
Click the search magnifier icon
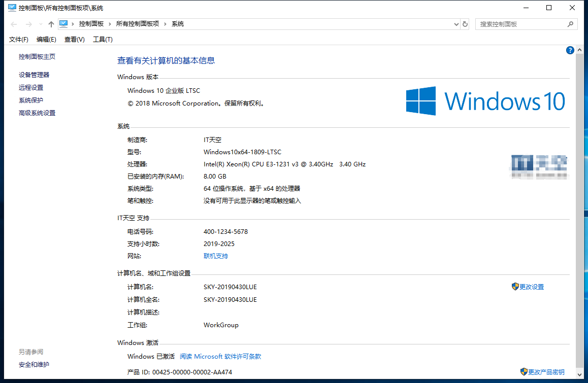coord(570,24)
